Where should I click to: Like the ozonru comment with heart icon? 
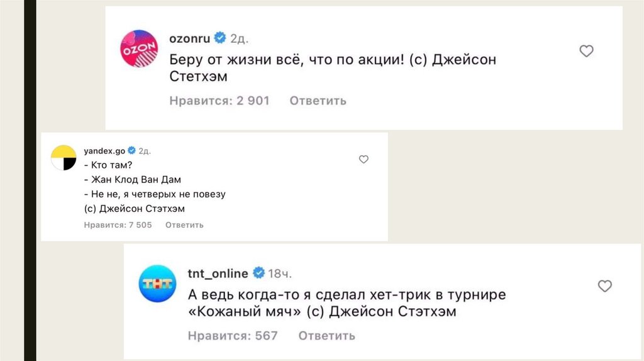tap(586, 52)
